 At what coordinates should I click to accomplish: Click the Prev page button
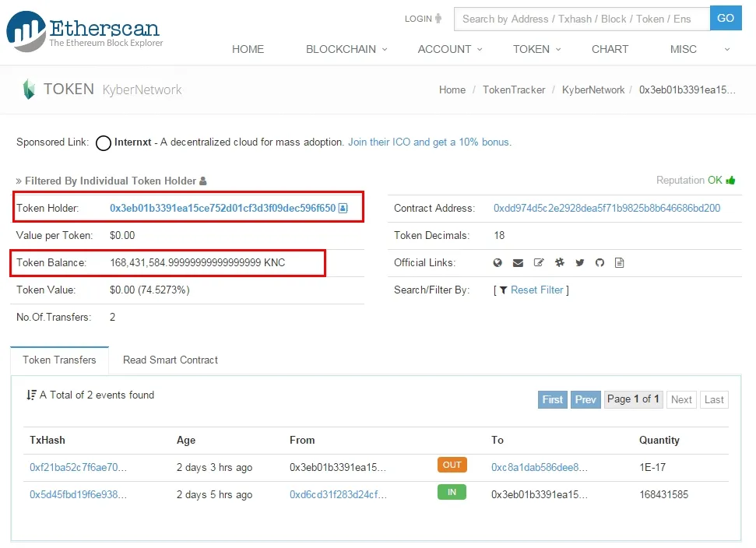pos(585,399)
